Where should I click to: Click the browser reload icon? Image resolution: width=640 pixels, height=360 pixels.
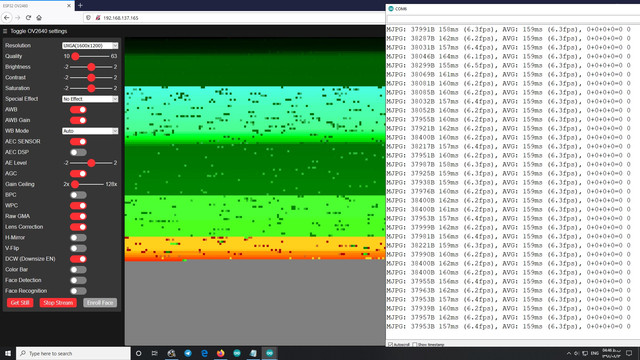click(28, 18)
